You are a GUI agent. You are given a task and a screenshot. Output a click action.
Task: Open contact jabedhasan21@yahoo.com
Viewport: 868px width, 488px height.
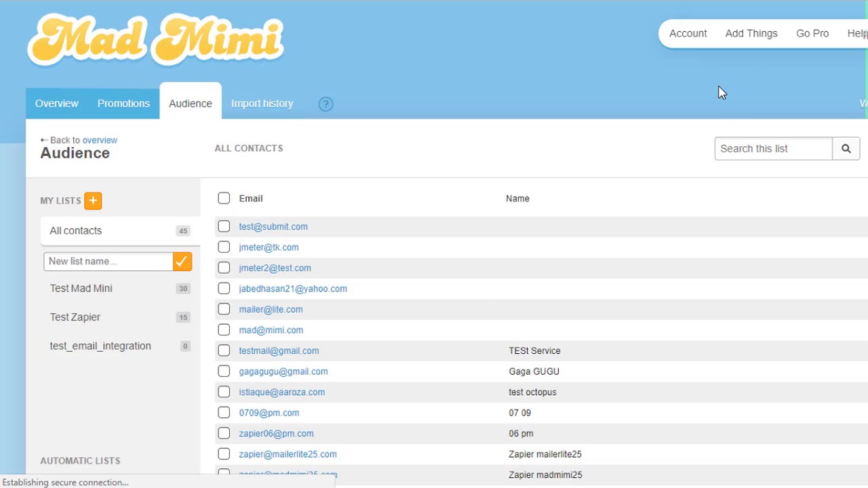(x=293, y=289)
